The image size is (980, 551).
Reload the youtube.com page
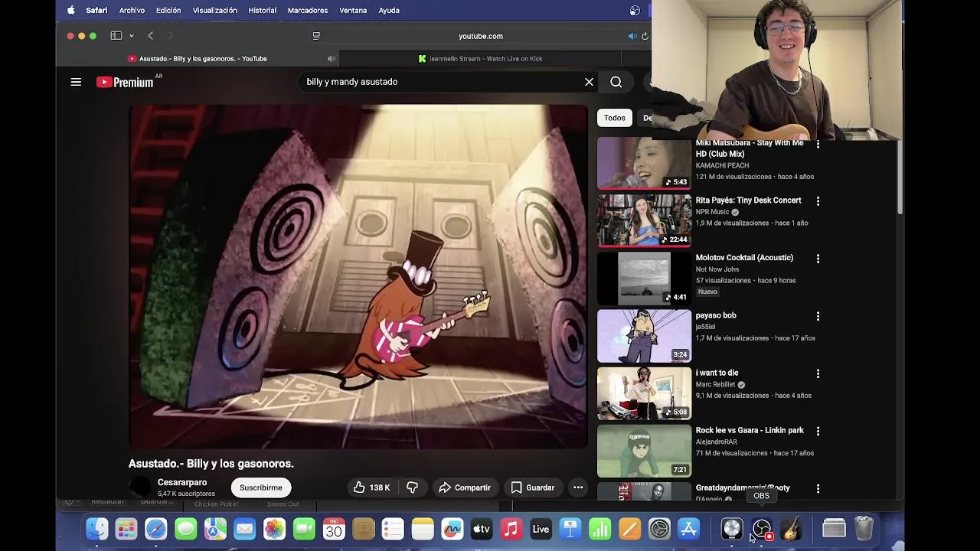645,36
